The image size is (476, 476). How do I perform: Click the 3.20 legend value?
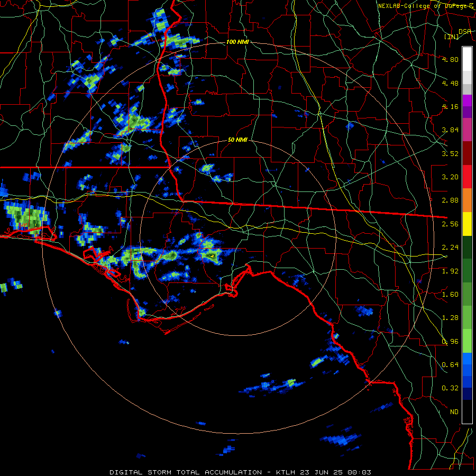(x=450, y=177)
